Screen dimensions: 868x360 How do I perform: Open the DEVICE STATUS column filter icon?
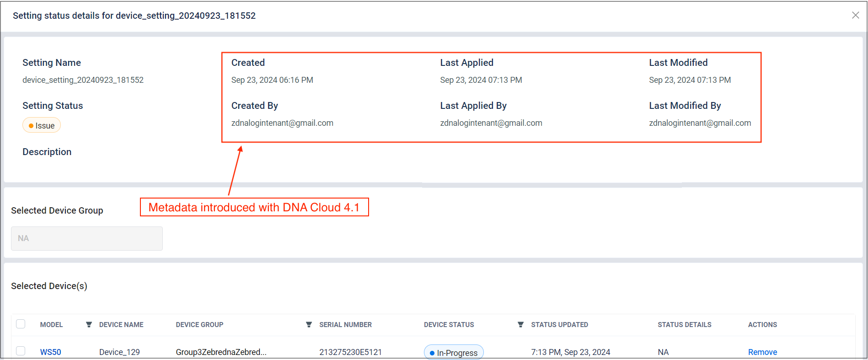click(520, 325)
